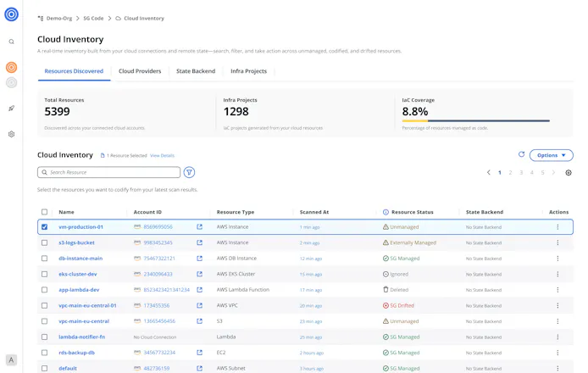Screen dimensions: 588x373
Task: Open the settings gear in sidebar
Action: tap(11, 134)
